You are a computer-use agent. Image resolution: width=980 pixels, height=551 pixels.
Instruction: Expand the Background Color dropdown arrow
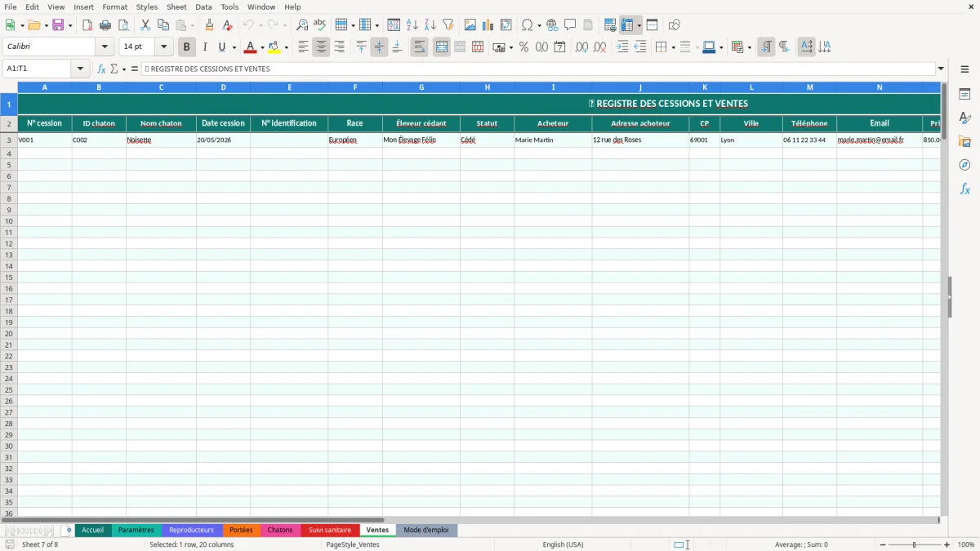tap(287, 47)
